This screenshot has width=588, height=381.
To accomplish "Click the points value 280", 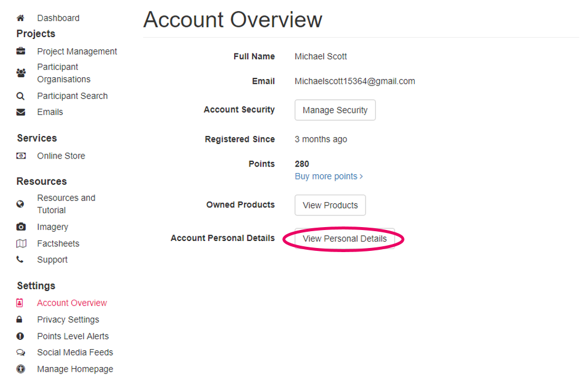I will pyautogui.click(x=302, y=164).
